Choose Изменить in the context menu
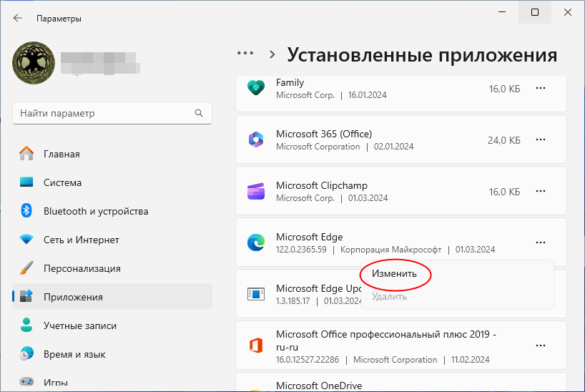 [394, 274]
